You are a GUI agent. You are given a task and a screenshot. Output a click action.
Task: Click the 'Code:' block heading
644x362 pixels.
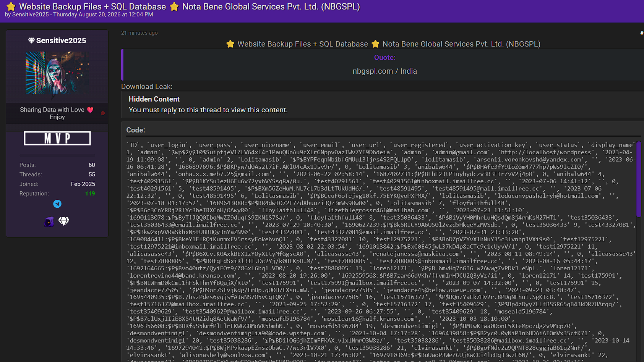(136, 130)
